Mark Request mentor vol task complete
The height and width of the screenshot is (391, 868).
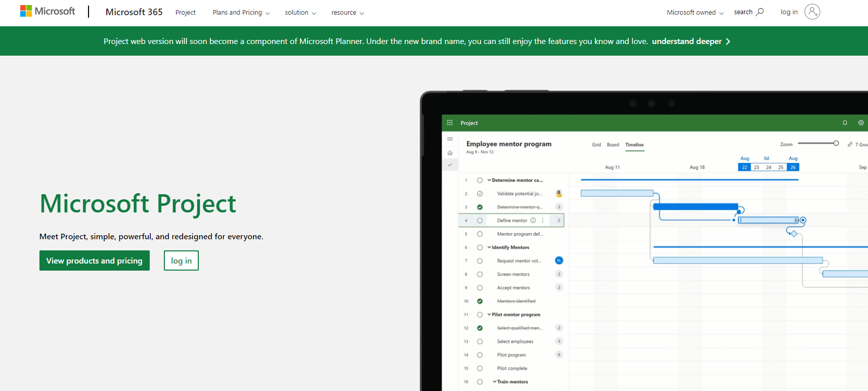click(480, 261)
